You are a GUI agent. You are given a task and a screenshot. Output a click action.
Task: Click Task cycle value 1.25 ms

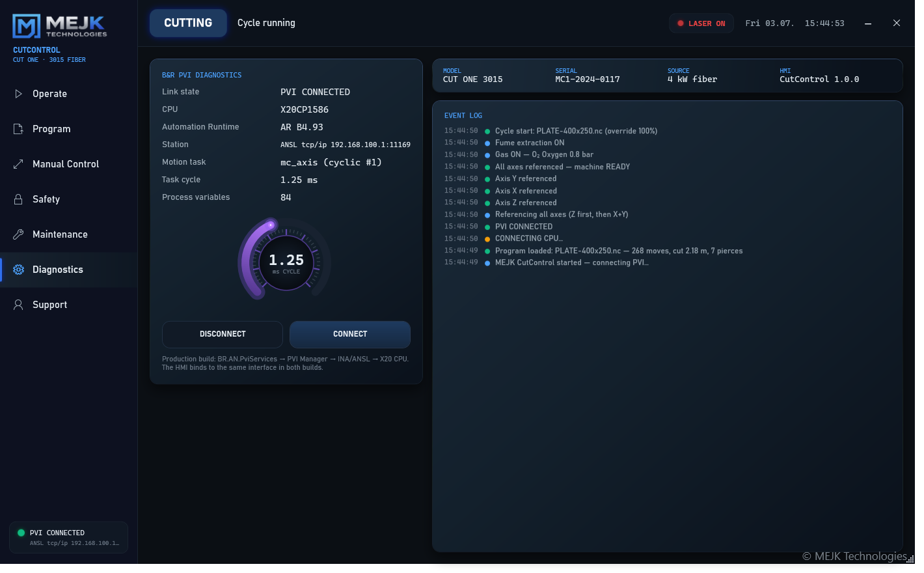point(299,180)
